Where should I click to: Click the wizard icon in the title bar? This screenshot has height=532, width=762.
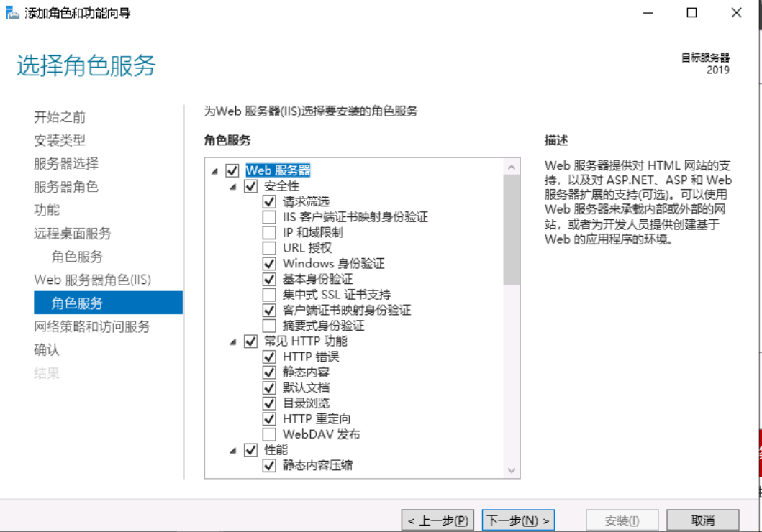pos(12,13)
